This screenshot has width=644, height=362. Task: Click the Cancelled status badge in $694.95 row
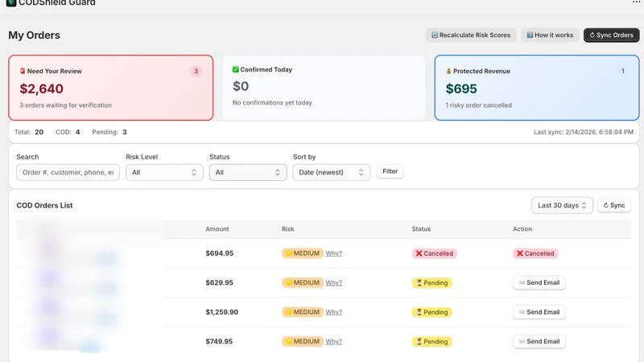(x=435, y=253)
